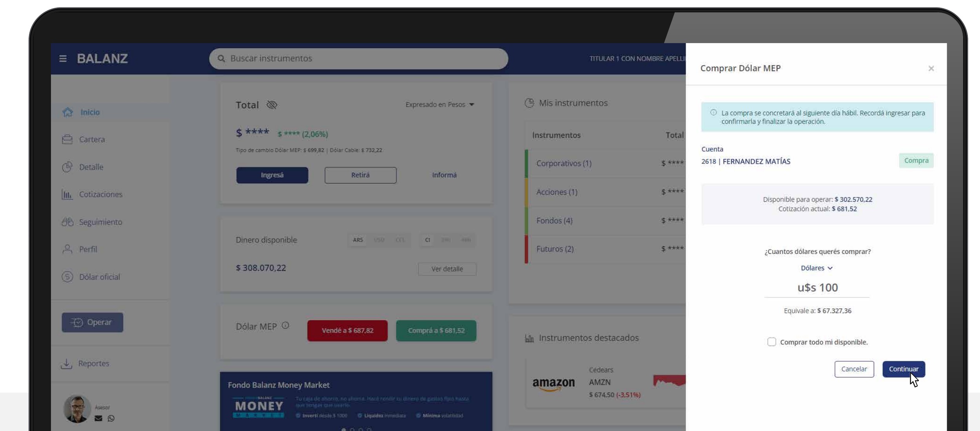The width and height of the screenshot is (980, 431).
Task: Open the Futuros (2) row
Action: (605, 249)
